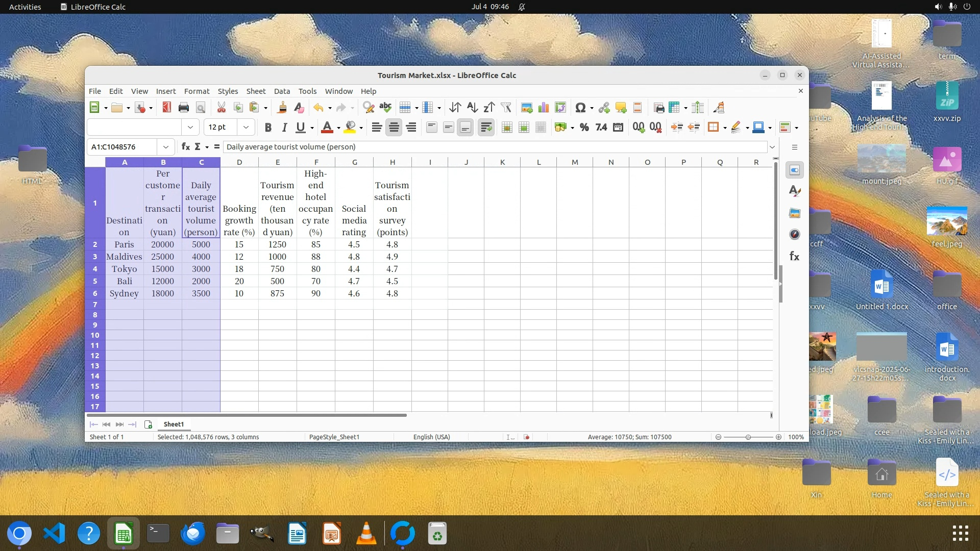
Task: Open the Function Wizard fx icon
Action: tap(186, 147)
